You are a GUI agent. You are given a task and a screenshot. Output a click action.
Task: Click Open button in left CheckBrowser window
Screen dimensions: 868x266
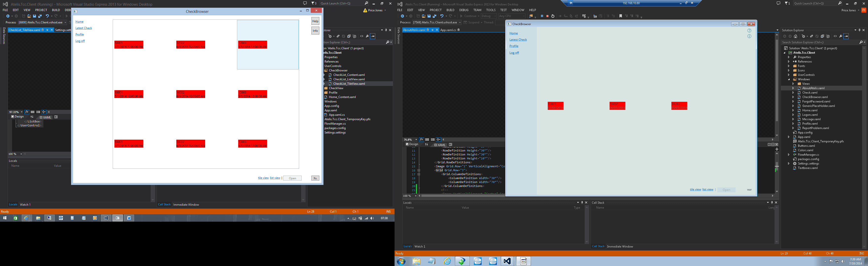tap(292, 178)
